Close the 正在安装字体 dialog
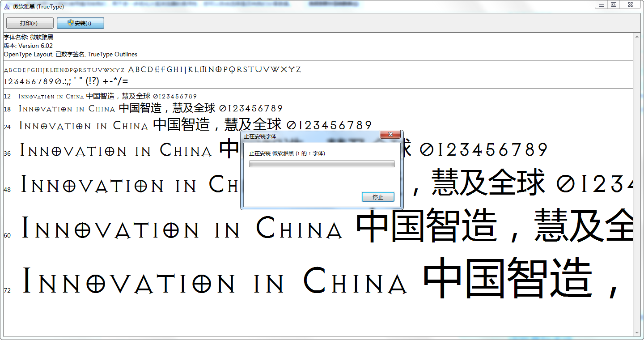 (390, 135)
